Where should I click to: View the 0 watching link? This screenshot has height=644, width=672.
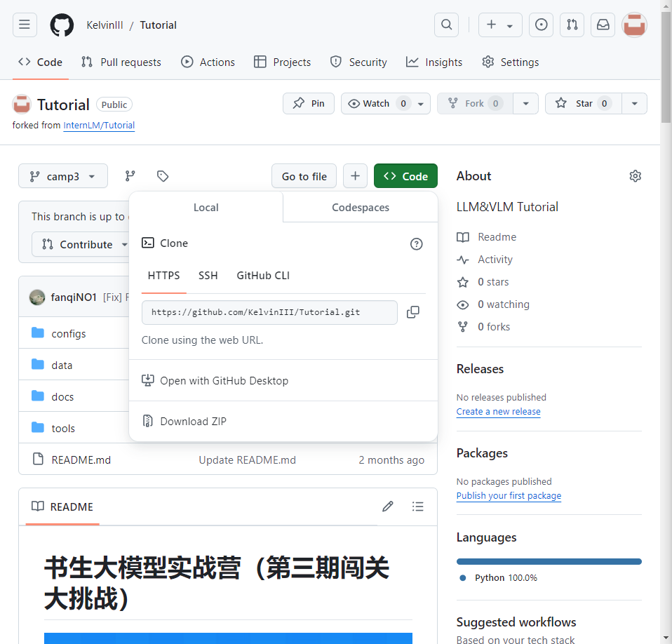(x=493, y=304)
